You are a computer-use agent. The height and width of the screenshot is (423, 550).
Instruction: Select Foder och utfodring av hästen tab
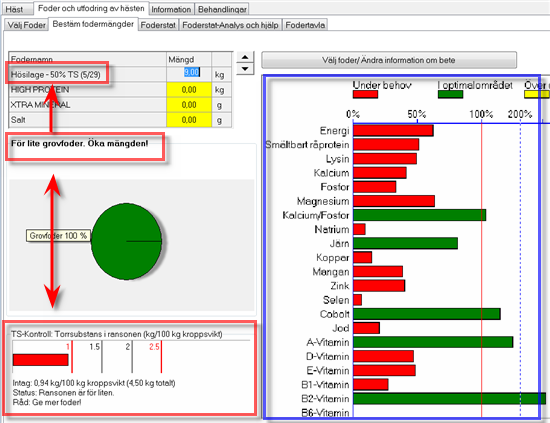click(91, 8)
